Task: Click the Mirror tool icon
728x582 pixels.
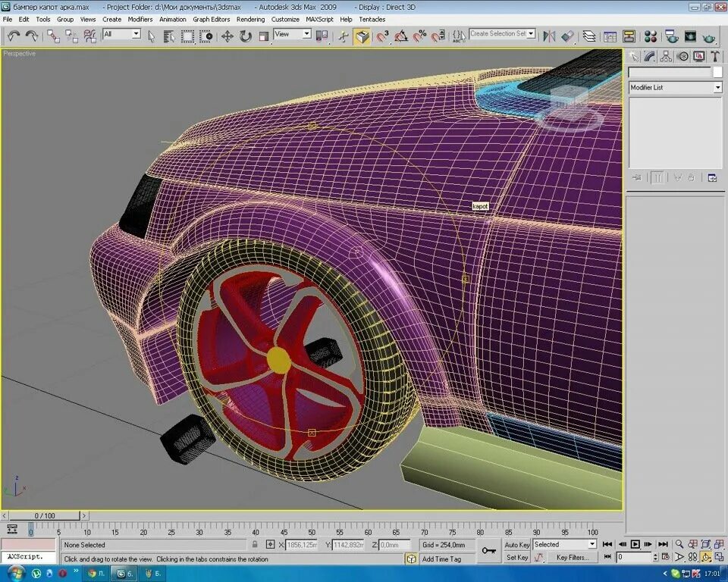Action: (549, 36)
